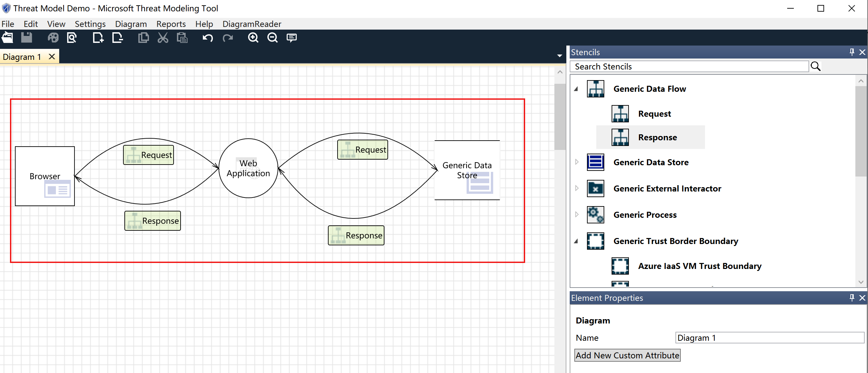Click the Zoom Out magnifier icon
Screen dimensions: 868x373
(x=272, y=38)
